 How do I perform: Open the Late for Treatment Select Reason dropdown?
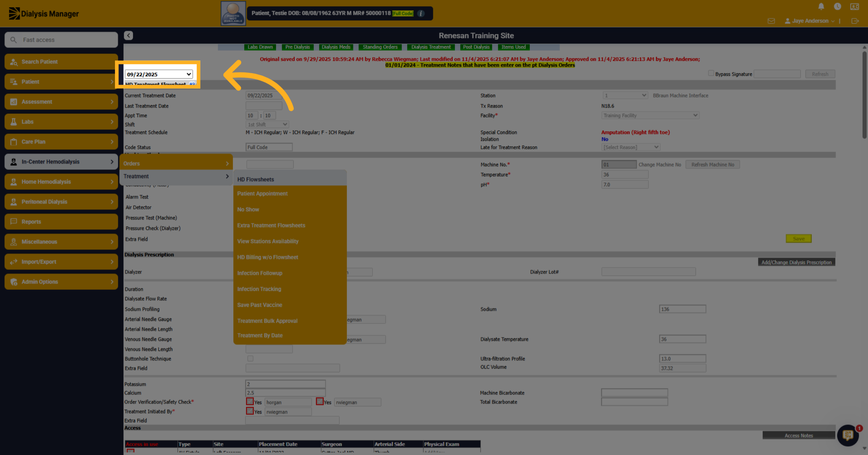coord(631,147)
